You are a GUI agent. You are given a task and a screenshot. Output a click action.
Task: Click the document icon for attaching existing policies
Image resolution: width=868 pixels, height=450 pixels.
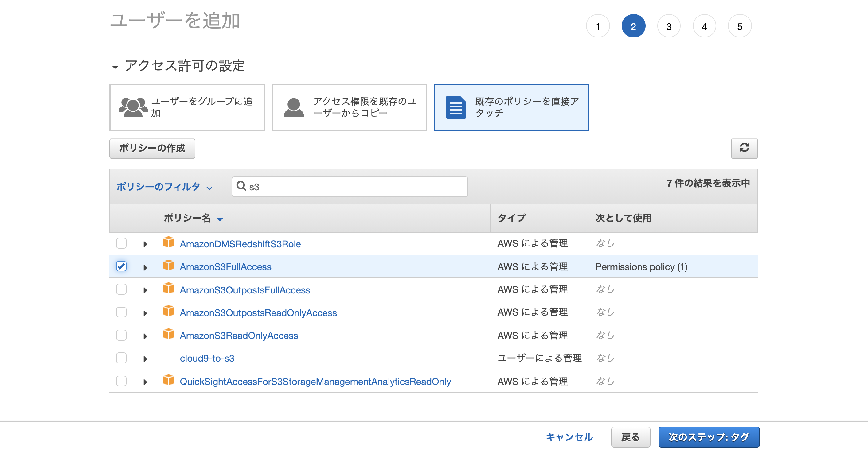(x=456, y=107)
